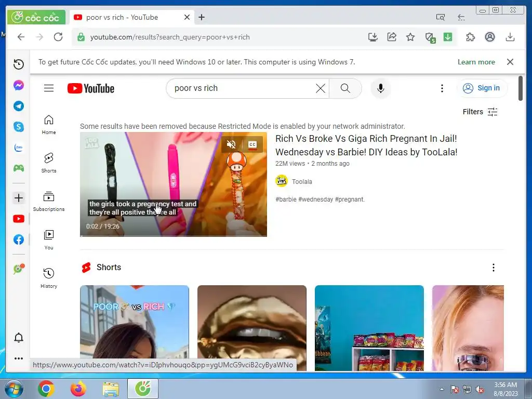Open gold lips short thumbnail
This screenshot has height=399, width=532.
(252, 328)
